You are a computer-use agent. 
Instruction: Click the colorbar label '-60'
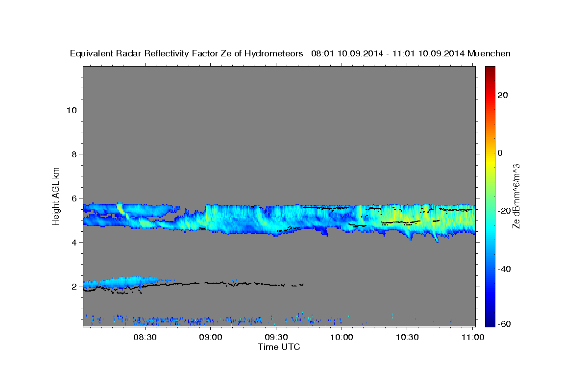pyautogui.click(x=503, y=324)
